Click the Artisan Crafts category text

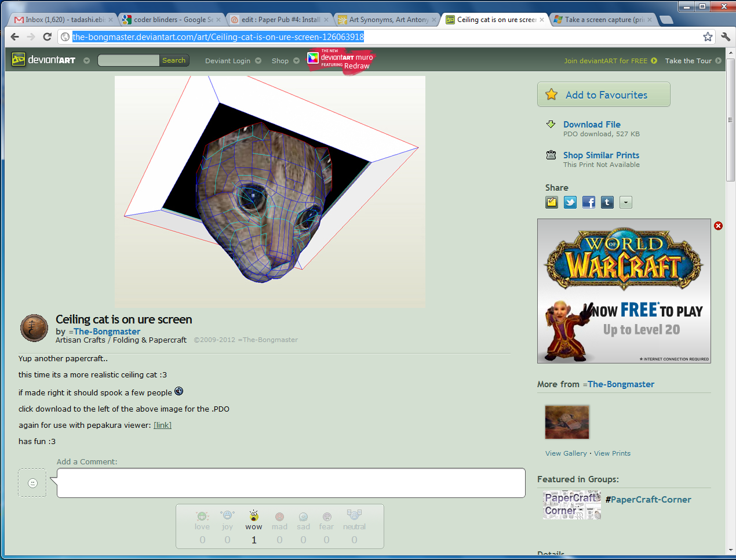click(x=81, y=340)
